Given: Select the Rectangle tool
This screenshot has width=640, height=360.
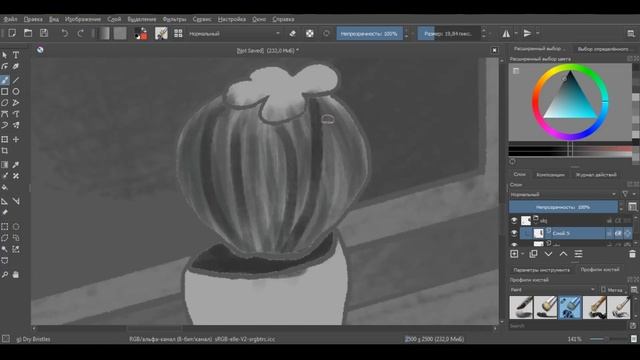Looking at the screenshot, I should [4, 91].
